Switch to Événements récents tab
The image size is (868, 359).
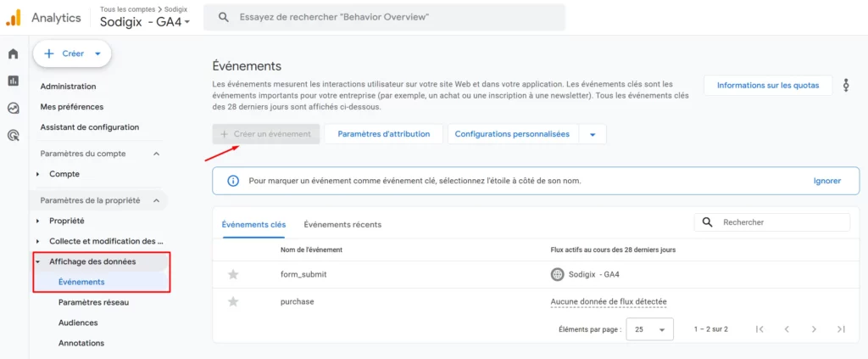point(342,224)
